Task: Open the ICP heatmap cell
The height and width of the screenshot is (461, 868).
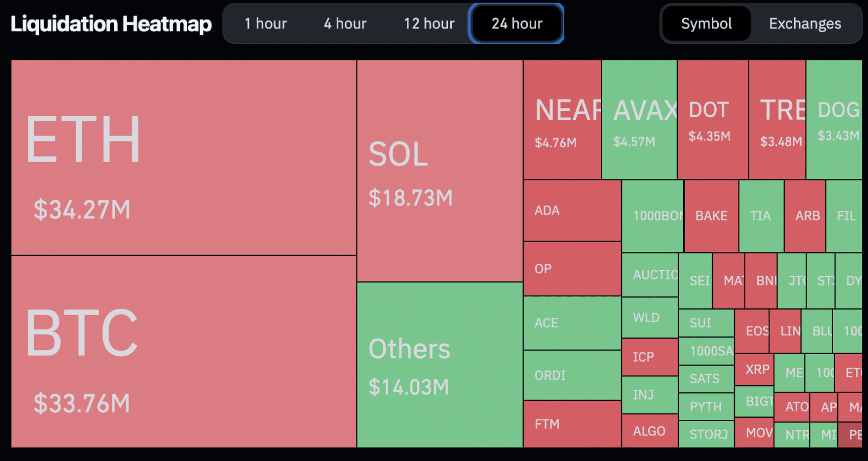Action: point(650,357)
